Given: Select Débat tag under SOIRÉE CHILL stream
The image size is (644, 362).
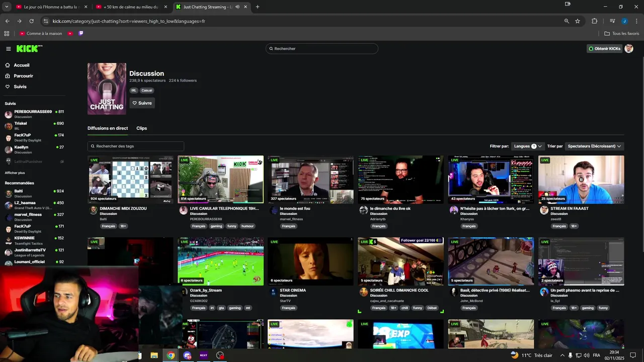Looking at the screenshot, I should [432, 308].
